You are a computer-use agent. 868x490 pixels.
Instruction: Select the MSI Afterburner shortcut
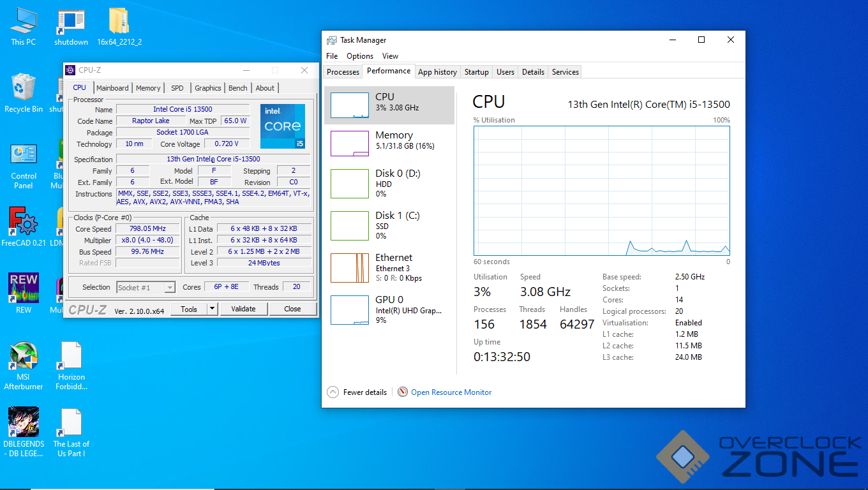point(24,365)
